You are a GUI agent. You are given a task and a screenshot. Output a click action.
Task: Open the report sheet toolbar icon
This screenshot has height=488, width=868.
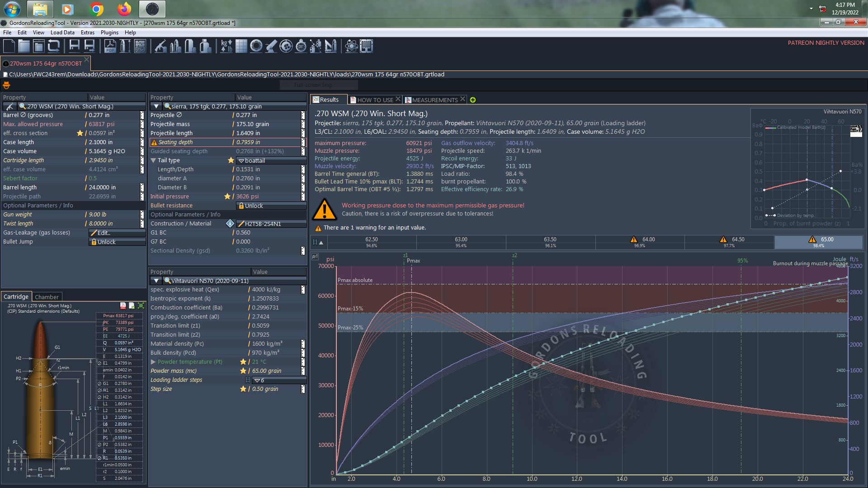140,46
